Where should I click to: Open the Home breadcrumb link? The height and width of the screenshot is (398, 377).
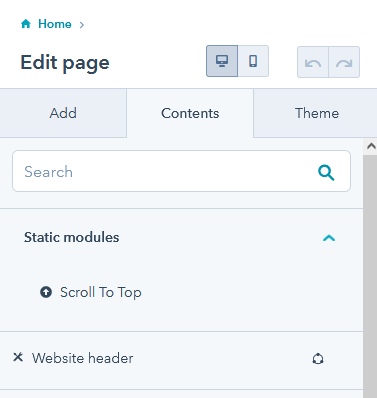(55, 24)
